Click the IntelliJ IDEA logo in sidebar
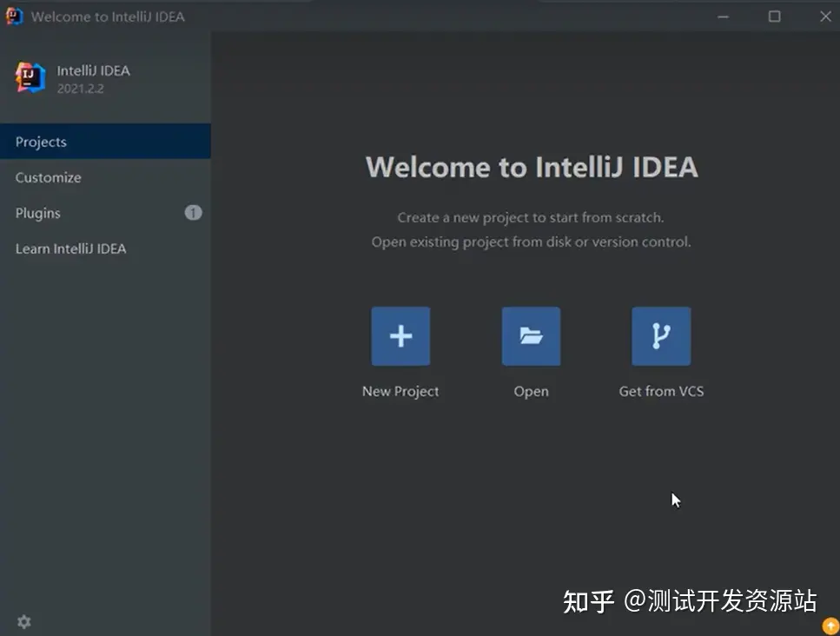Viewport: 840px width, 636px height. [x=30, y=77]
